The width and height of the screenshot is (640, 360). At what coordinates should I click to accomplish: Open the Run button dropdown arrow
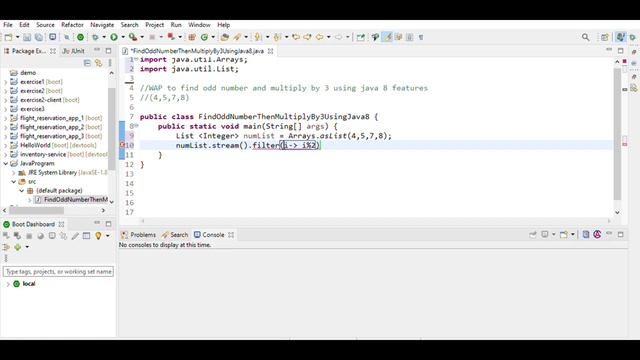tap(123, 37)
